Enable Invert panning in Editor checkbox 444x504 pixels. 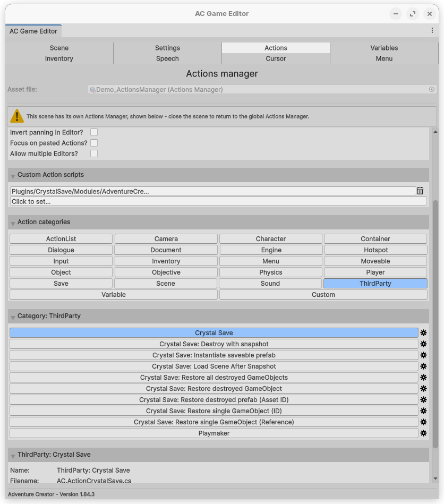[94, 132]
